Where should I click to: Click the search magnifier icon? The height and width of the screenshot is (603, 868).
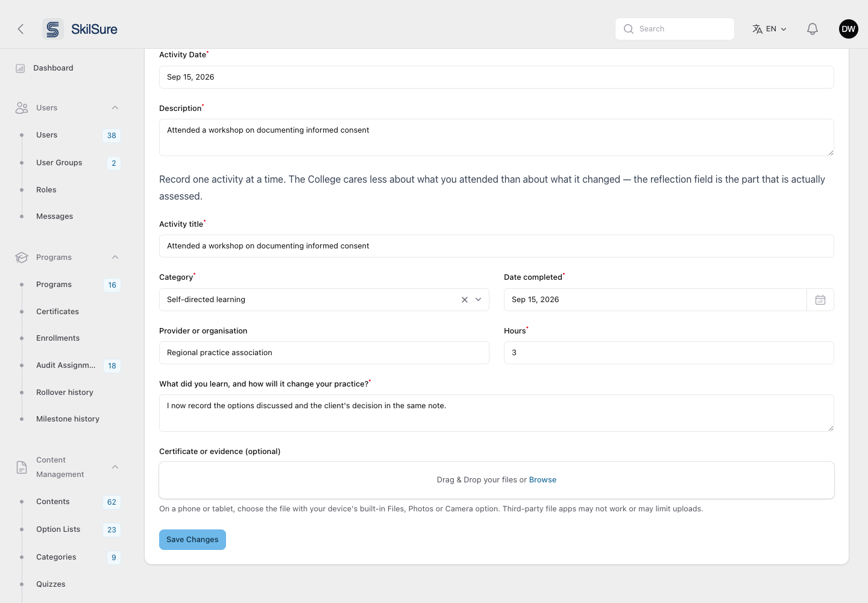pos(629,29)
